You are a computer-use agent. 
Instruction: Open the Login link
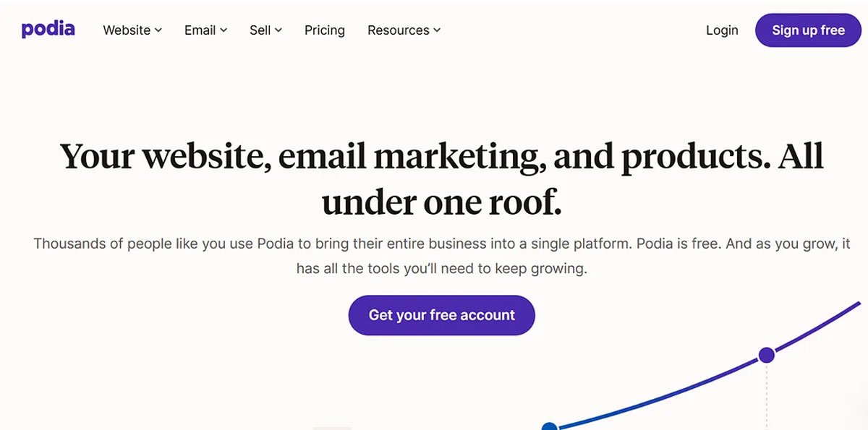tap(722, 30)
